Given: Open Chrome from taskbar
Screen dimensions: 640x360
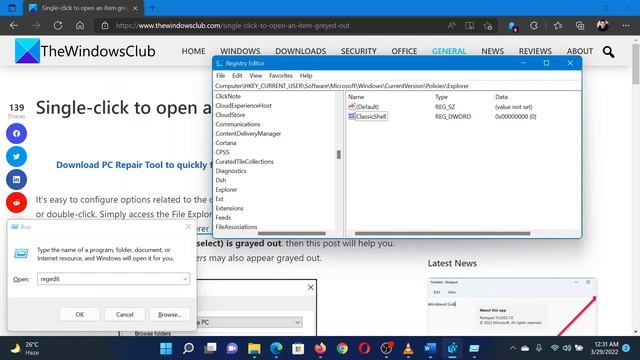Looking at the screenshot, I should point(342,348).
